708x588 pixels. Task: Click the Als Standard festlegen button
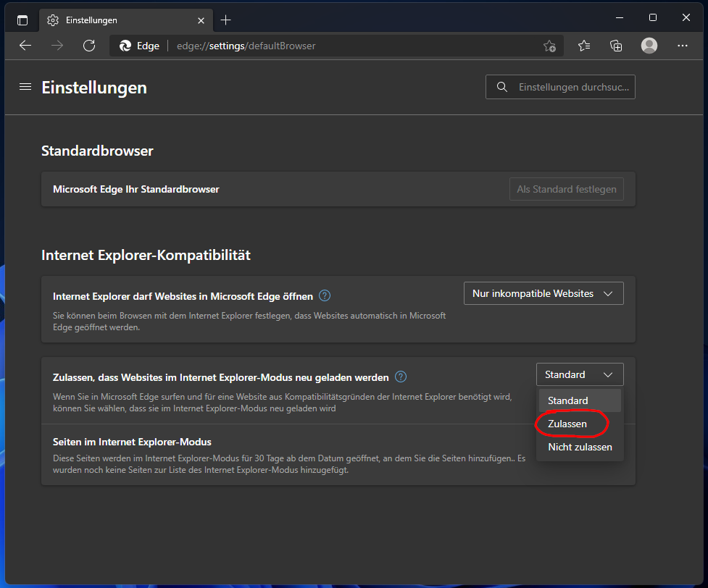(566, 190)
